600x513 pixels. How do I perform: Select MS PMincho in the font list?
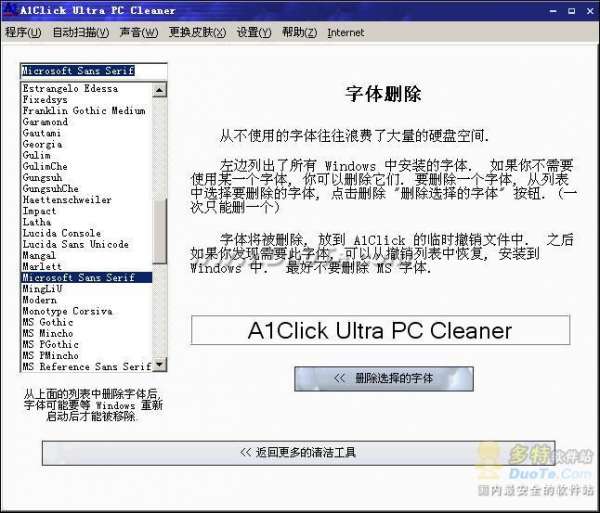(86, 355)
